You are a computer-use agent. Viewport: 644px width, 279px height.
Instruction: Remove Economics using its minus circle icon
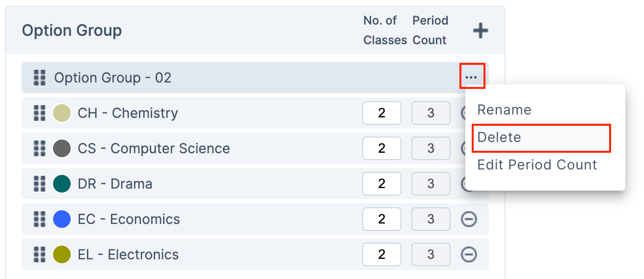(x=469, y=219)
